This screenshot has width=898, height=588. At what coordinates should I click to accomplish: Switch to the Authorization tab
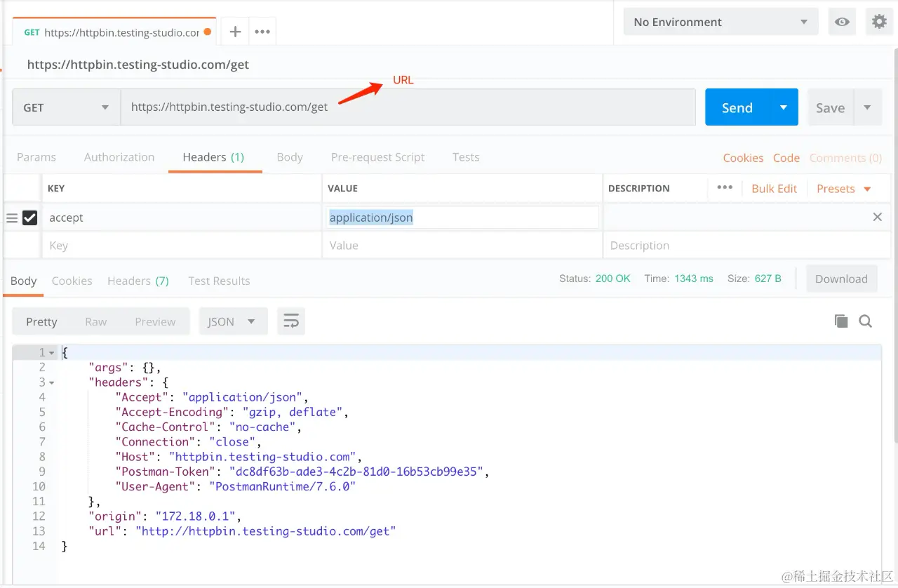[x=119, y=157]
